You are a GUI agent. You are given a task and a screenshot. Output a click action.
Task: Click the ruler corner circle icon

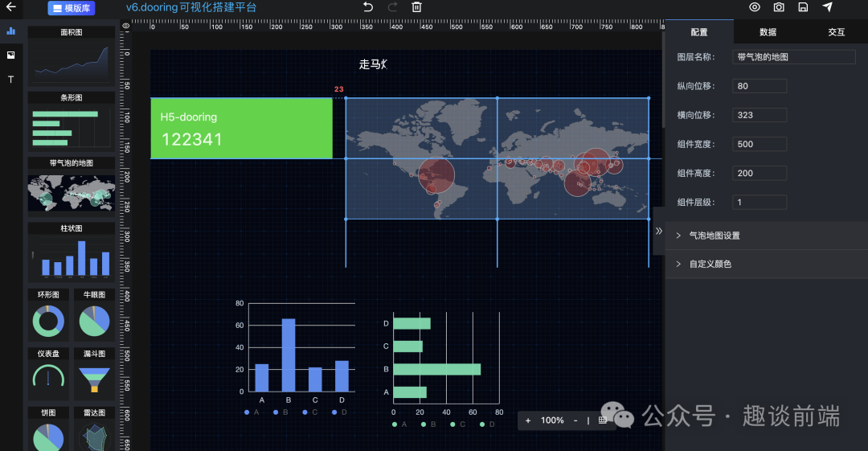click(126, 26)
